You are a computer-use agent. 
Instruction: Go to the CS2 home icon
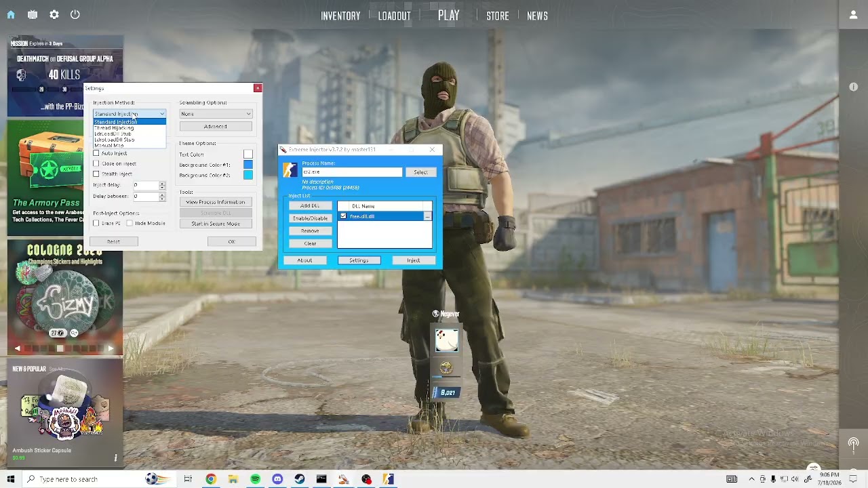coord(11,14)
